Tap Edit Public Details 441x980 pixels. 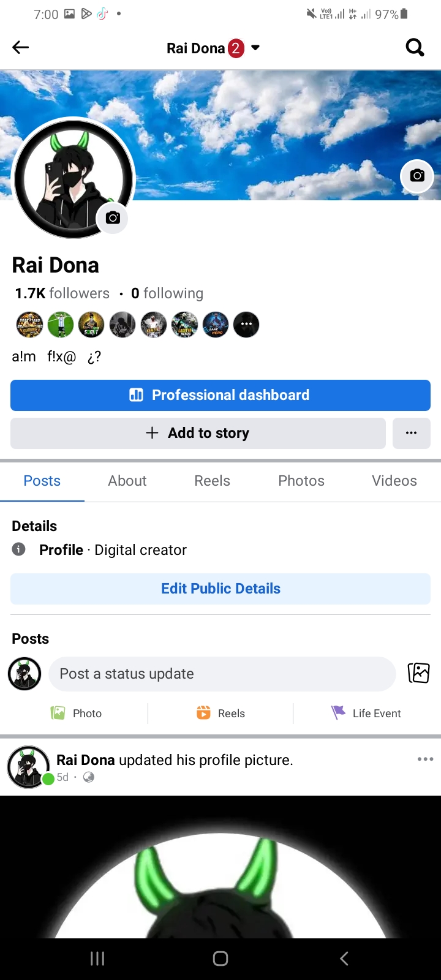(x=221, y=589)
